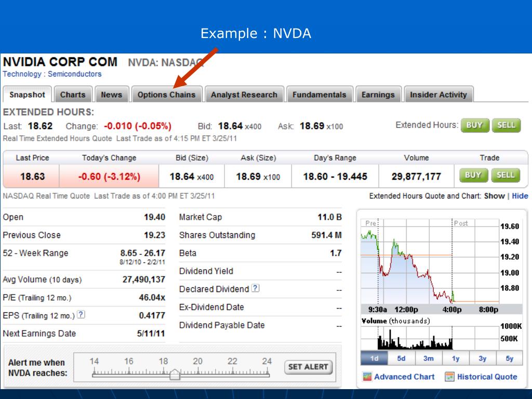Click the Historical Quote calendar icon

449,377
